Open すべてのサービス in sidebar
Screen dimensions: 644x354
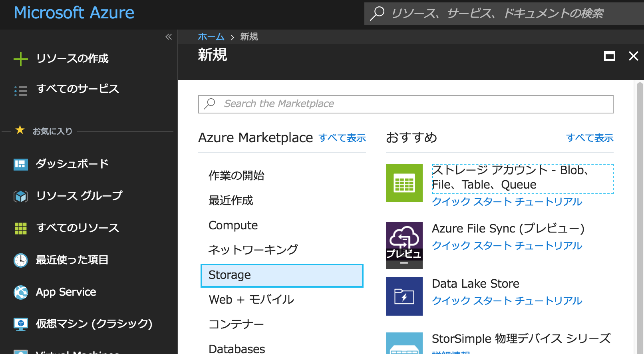78,89
